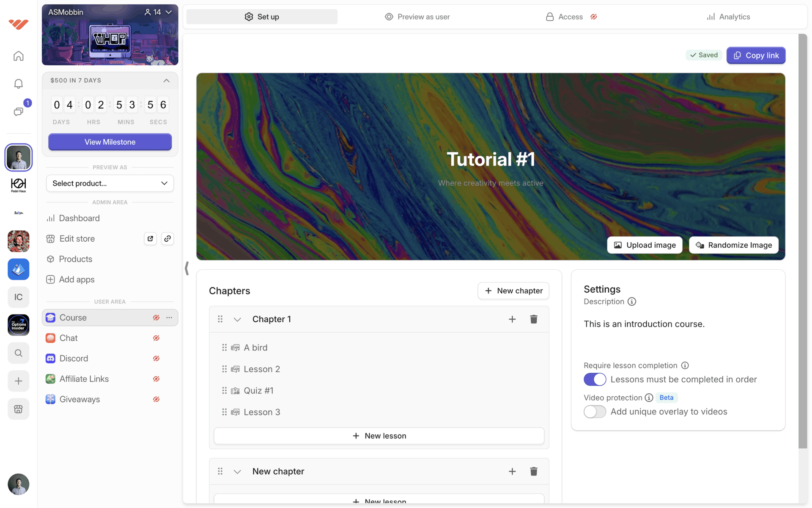Open the Select product dropdown
Viewport: 812px width, 508px height.
(110, 183)
